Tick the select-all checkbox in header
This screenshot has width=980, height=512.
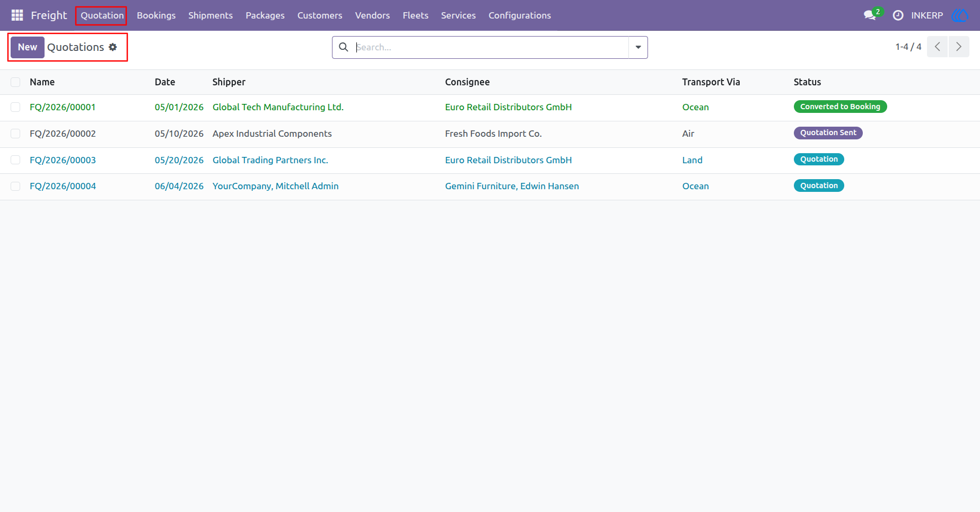point(15,82)
